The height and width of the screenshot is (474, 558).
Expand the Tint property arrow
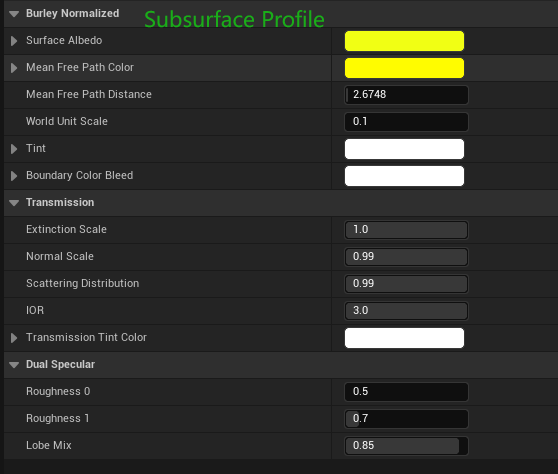[x=14, y=149]
